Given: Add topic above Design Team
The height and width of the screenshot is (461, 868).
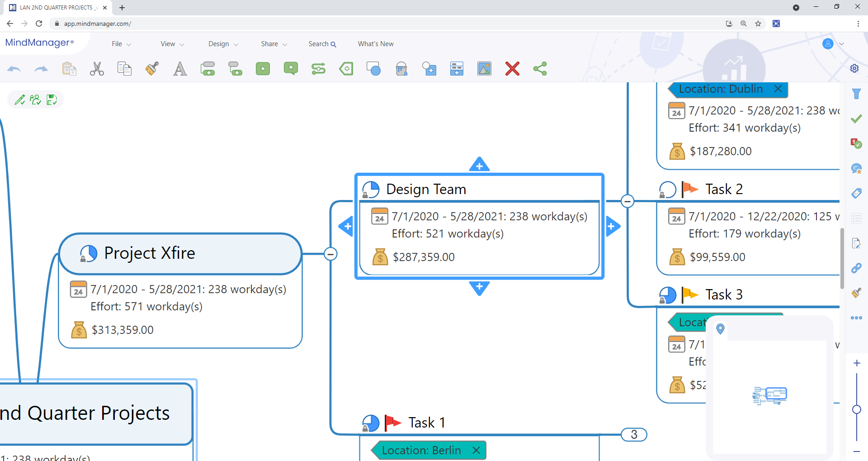Looking at the screenshot, I should [479, 164].
